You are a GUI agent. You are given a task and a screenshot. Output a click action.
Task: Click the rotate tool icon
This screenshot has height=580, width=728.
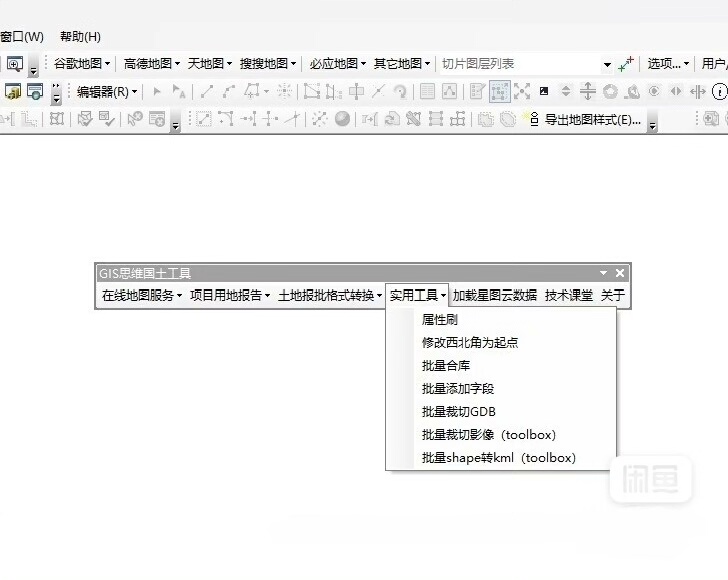[400, 92]
